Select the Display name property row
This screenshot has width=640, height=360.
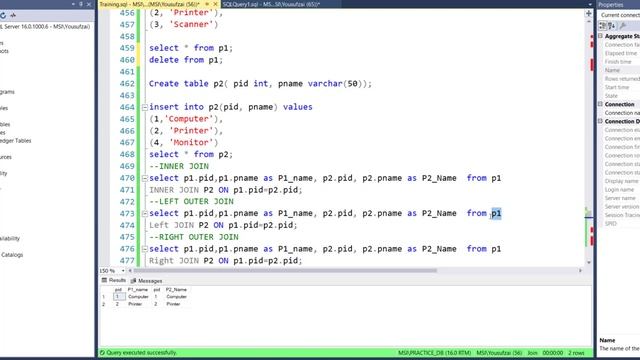coord(622,181)
